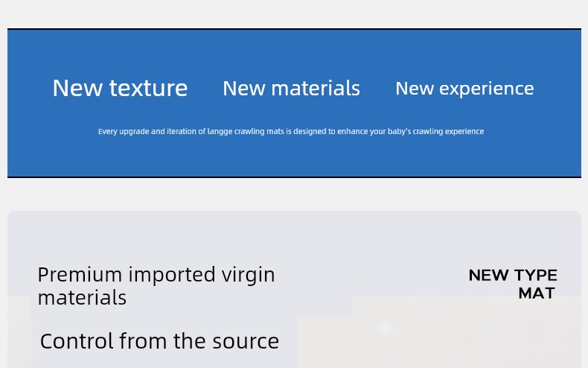The width and height of the screenshot is (588, 368).
Task: Click the subtitle sentence about langge crawling mats
Action: [291, 131]
